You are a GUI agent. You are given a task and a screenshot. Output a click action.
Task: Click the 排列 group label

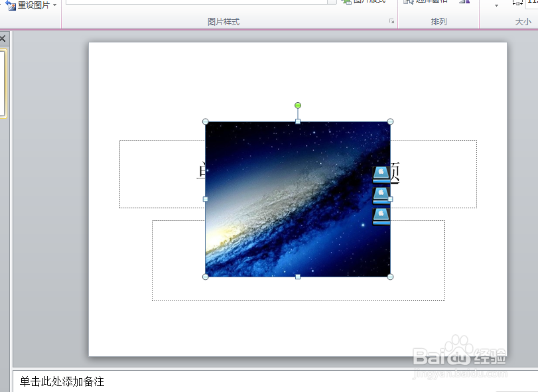tap(439, 22)
